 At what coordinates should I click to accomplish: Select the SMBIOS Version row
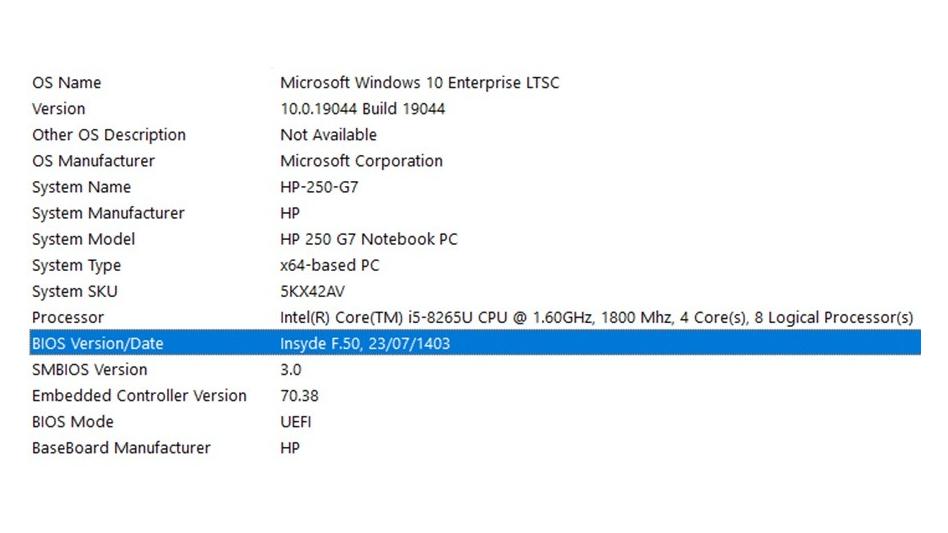point(89,369)
